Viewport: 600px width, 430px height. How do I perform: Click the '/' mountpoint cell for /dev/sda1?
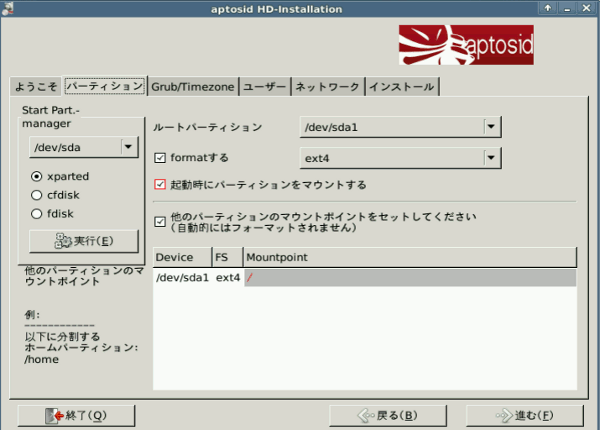[410, 278]
